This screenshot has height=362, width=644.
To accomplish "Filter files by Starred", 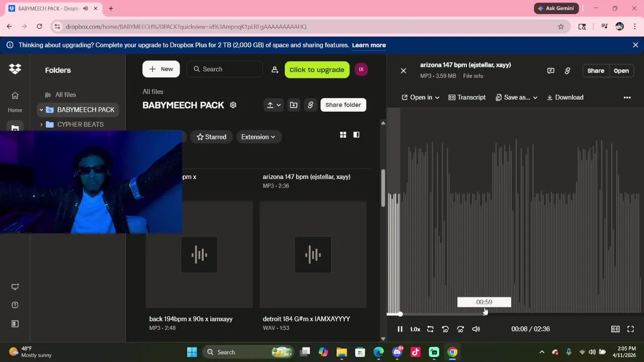I will click(x=211, y=137).
